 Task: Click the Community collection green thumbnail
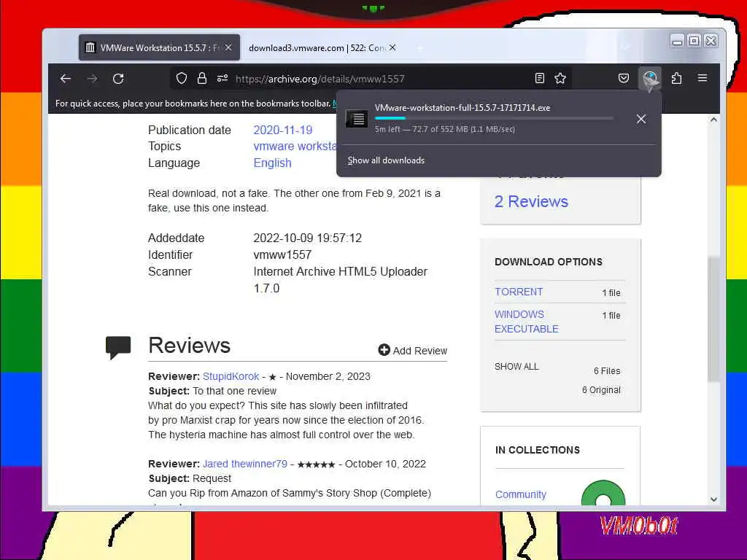603,493
